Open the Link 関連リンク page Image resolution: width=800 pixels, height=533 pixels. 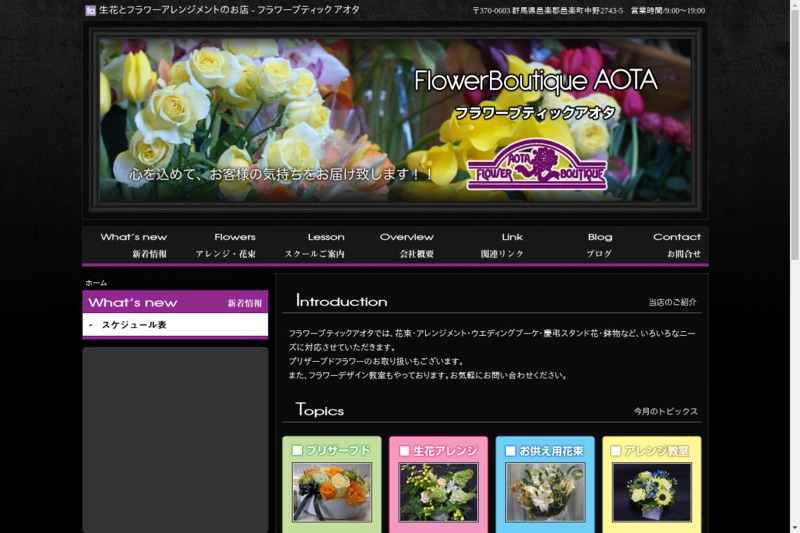point(502,245)
